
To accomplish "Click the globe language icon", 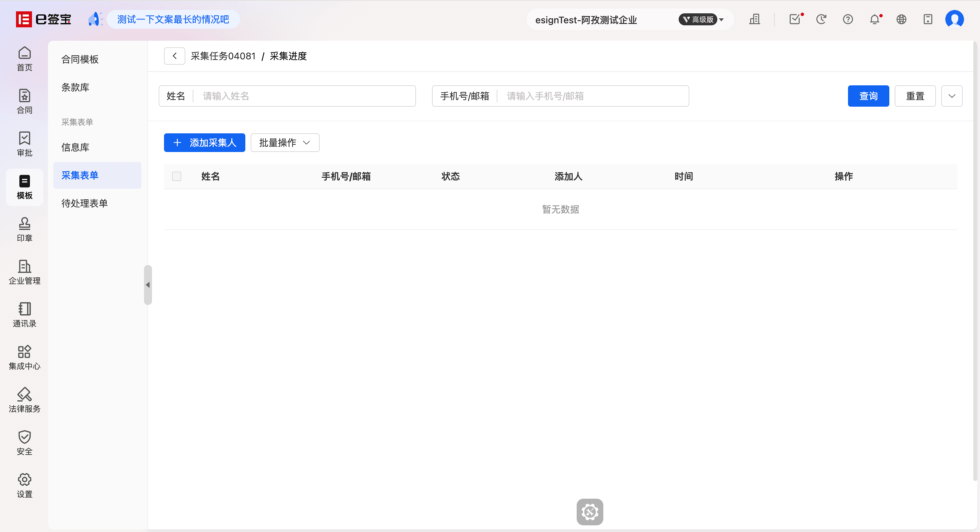I will pyautogui.click(x=901, y=19).
